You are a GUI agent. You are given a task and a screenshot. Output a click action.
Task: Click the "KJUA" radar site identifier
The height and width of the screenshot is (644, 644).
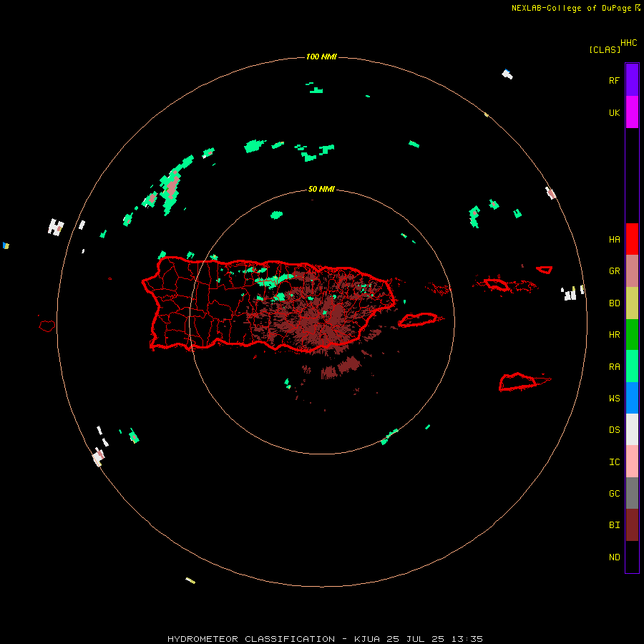[367, 639]
